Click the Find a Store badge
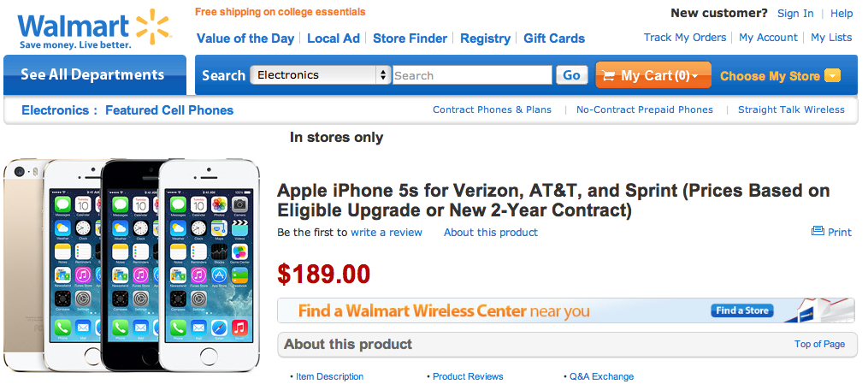The width and height of the screenshot is (868, 390). coord(741,310)
